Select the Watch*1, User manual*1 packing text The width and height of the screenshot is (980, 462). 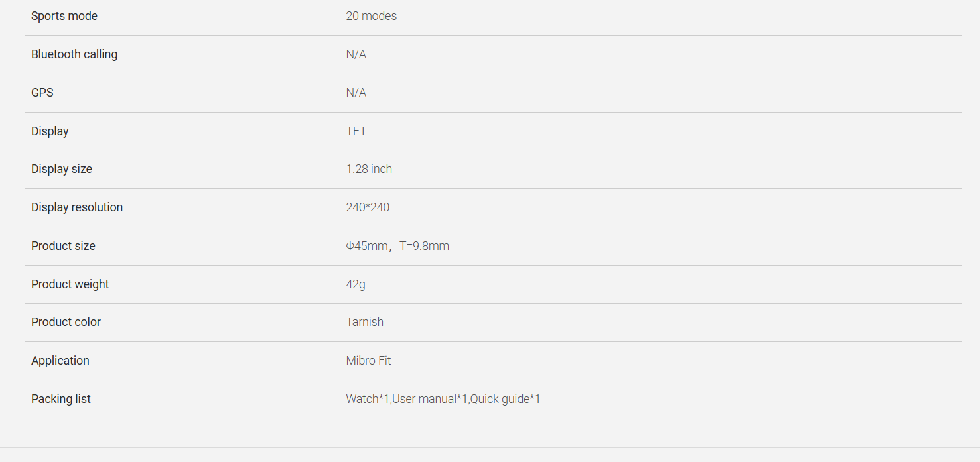coord(407,399)
